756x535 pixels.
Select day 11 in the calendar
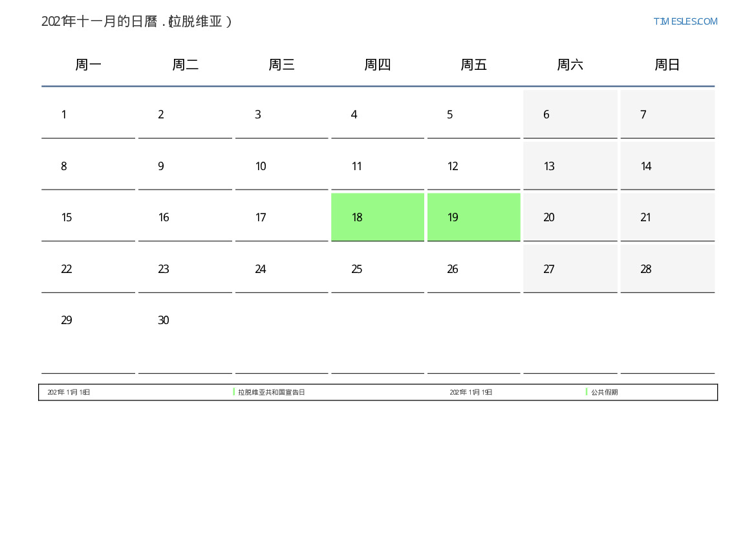pyautogui.click(x=378, y=166)
